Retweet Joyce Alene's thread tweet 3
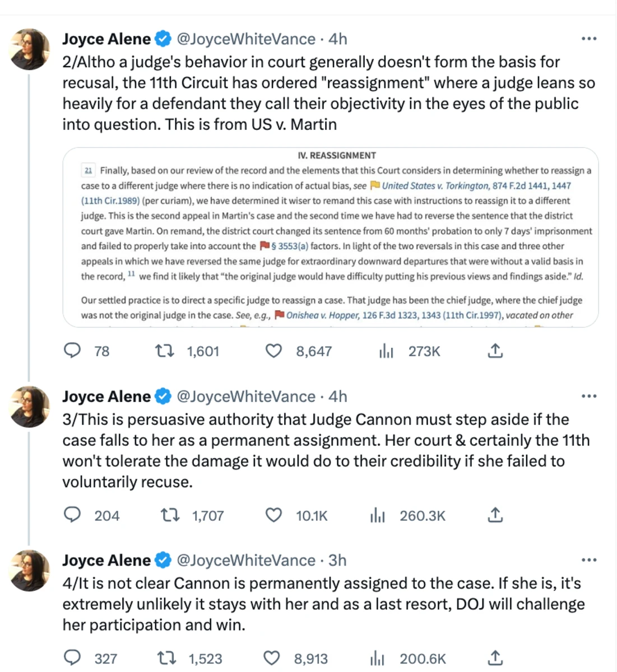Screen dimensions: 617x672 (170, 515)
